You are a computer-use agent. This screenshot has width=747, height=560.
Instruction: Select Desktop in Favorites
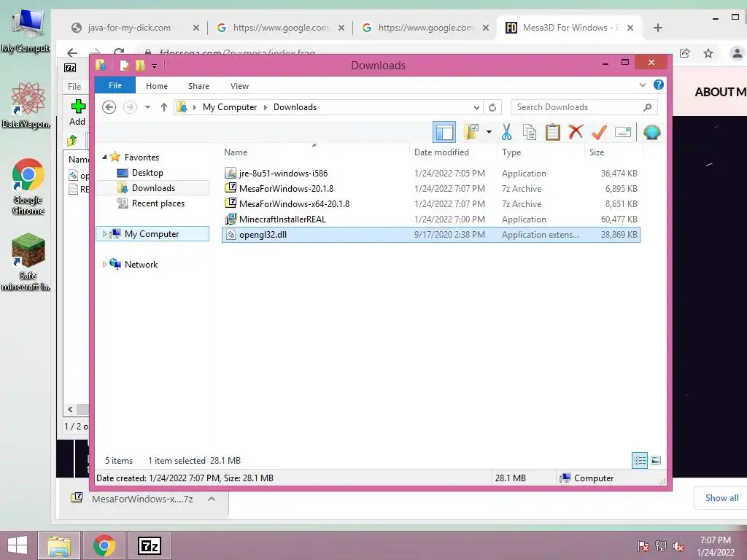tap(147, 173)
